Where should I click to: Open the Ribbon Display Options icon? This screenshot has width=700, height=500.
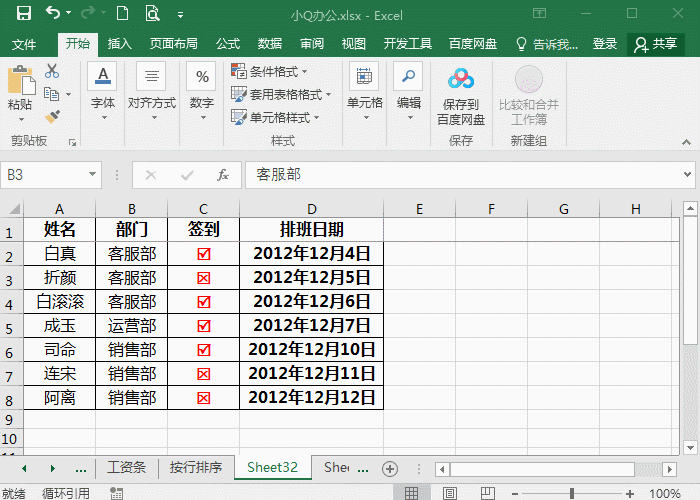tap(539, 13)
